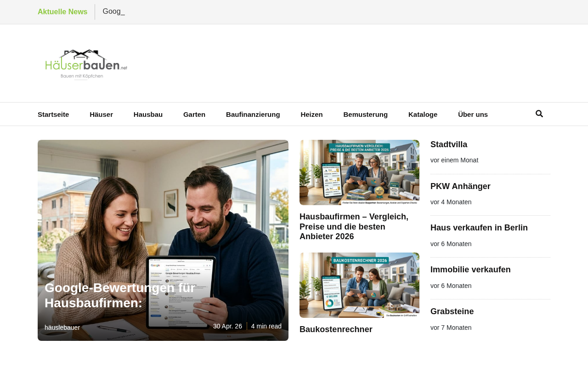
Task: Open the Garten navigation link
Action: (194, 115)
